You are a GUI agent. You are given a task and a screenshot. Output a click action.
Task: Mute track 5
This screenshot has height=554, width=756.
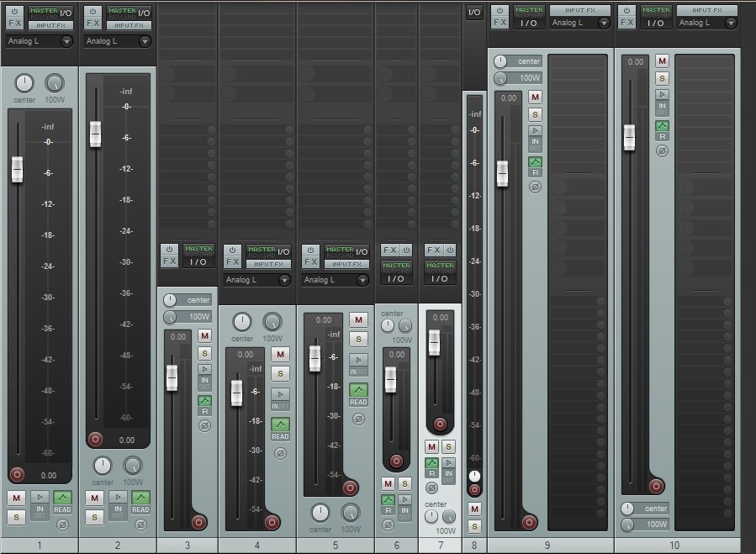pyautogui.click(x=357, y=321)
